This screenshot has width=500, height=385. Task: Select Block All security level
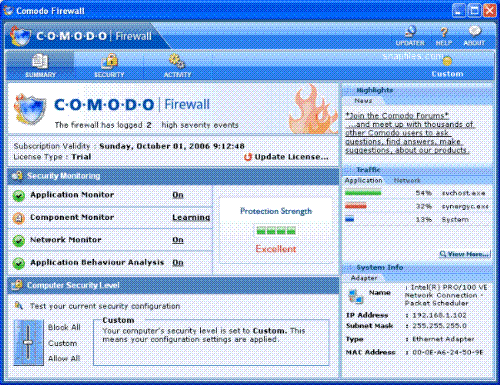tap(64, 327)
